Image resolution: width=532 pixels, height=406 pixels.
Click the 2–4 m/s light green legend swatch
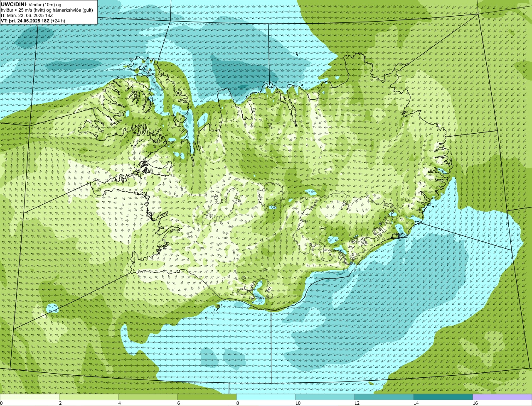point(89,397)
